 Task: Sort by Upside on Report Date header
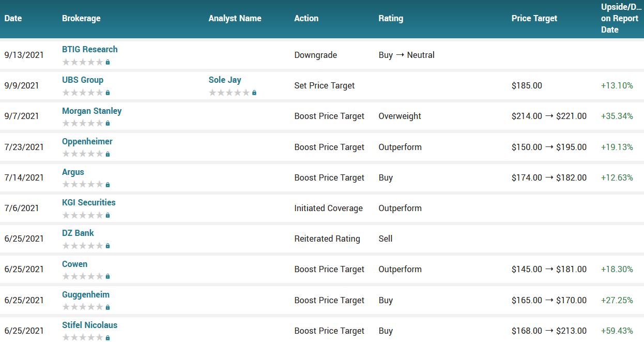[620, 18]
